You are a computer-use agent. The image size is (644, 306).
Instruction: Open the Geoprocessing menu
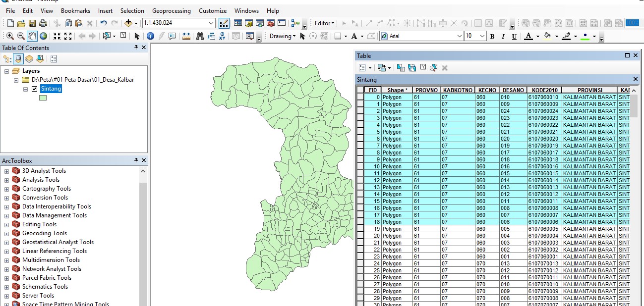(x=172, y=10)
